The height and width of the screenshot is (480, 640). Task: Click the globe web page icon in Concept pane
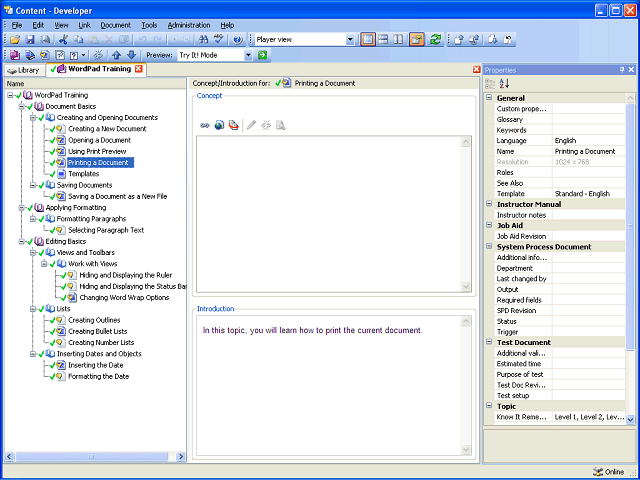point(219,125)
